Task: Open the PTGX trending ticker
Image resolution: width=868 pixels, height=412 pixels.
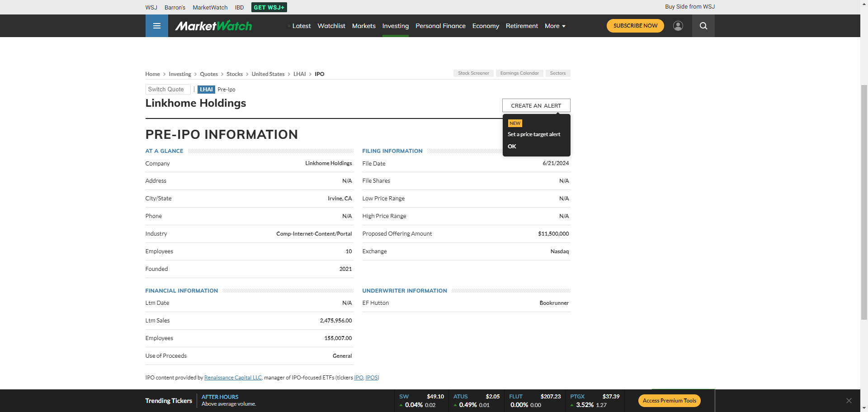Action: click(x=594, y=401)
